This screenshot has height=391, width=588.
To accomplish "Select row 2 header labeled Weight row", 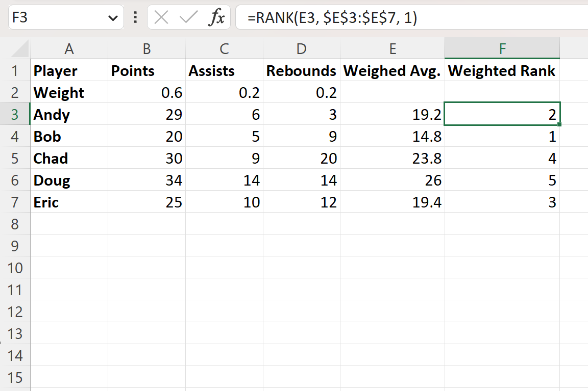I will pyautogui.click(x=16, y=92).
